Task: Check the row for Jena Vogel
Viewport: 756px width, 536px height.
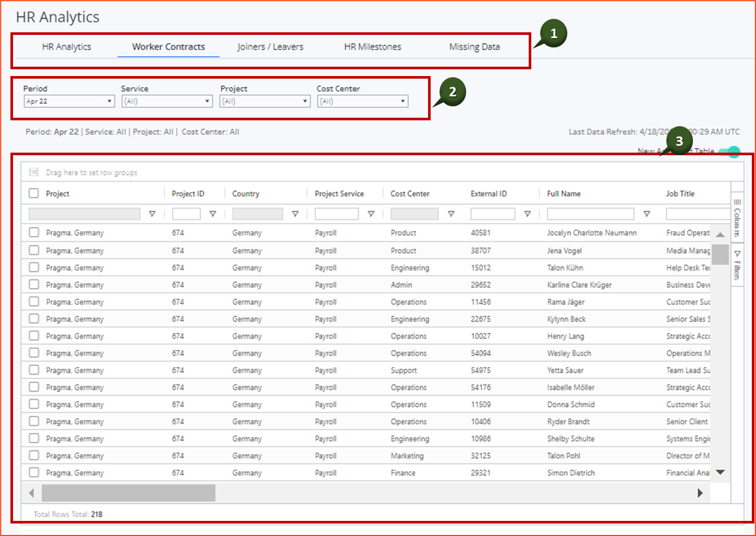Action: click(34, 251)
